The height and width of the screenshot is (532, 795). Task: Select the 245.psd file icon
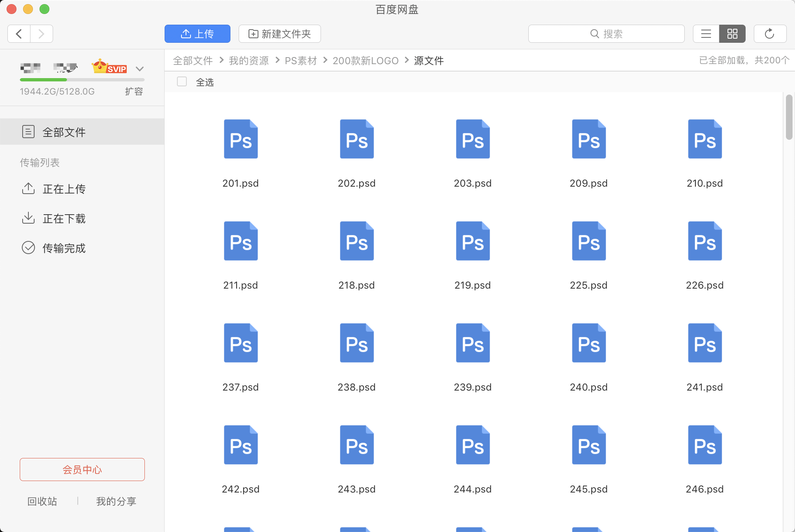[x=589, y=445]
